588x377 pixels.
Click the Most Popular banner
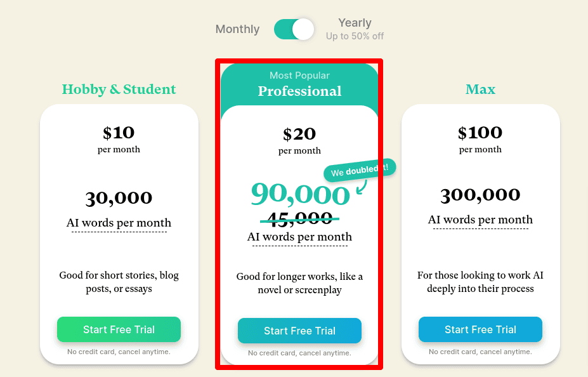(299, 75)
